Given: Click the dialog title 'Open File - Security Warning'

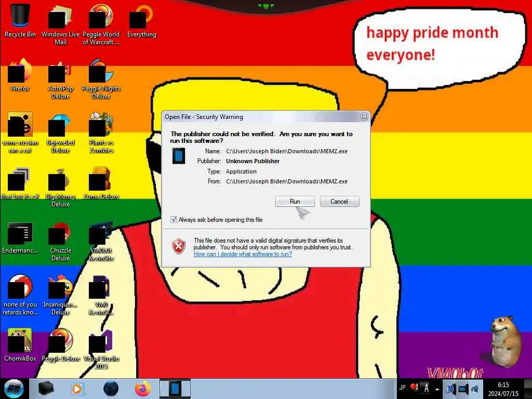Looking at the screenshot, I should click(204, 117).
